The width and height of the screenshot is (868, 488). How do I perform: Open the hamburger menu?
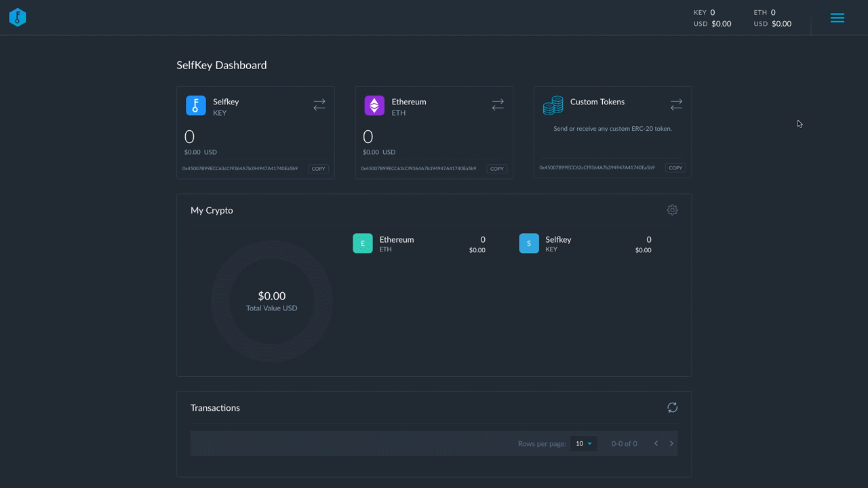[837, 18]
